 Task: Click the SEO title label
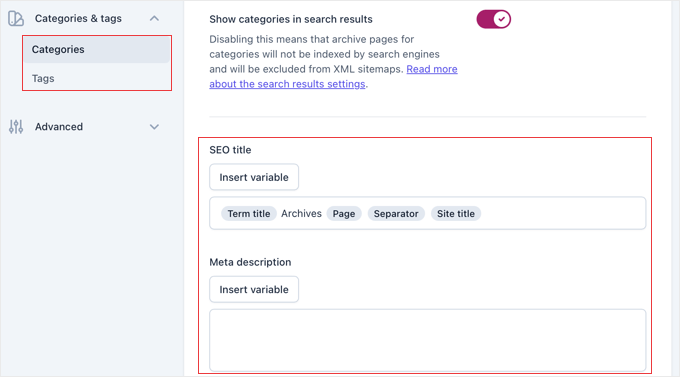[230, 150]
